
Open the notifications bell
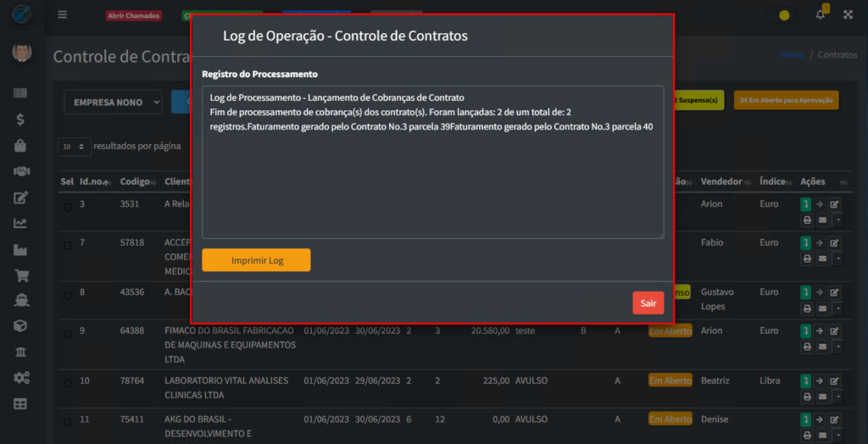[820, 15]
